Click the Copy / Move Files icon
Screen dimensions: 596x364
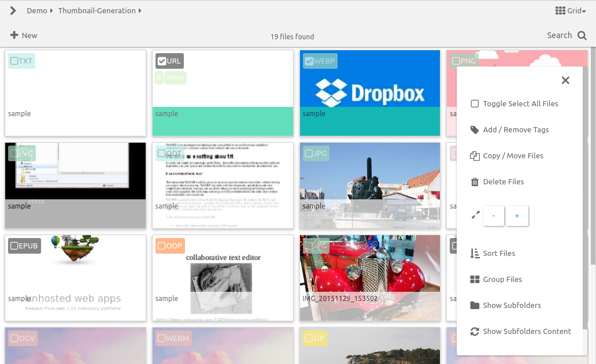click(475, 156)
